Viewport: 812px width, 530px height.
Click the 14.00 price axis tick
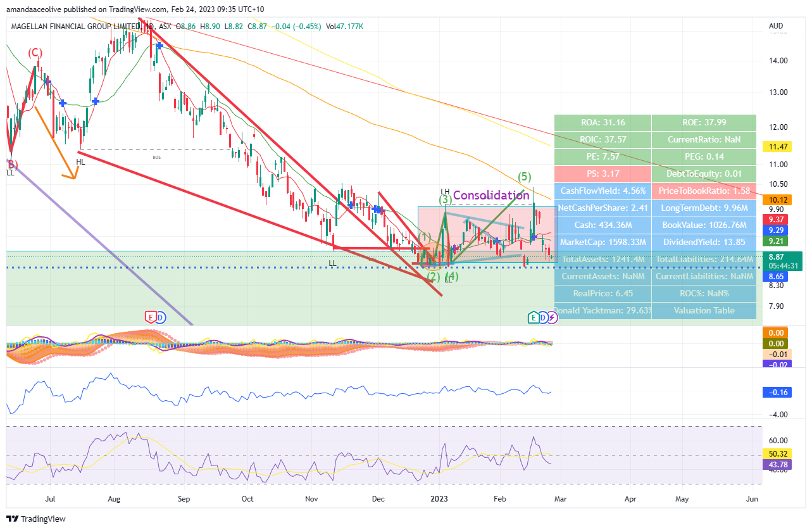(778, 61)
